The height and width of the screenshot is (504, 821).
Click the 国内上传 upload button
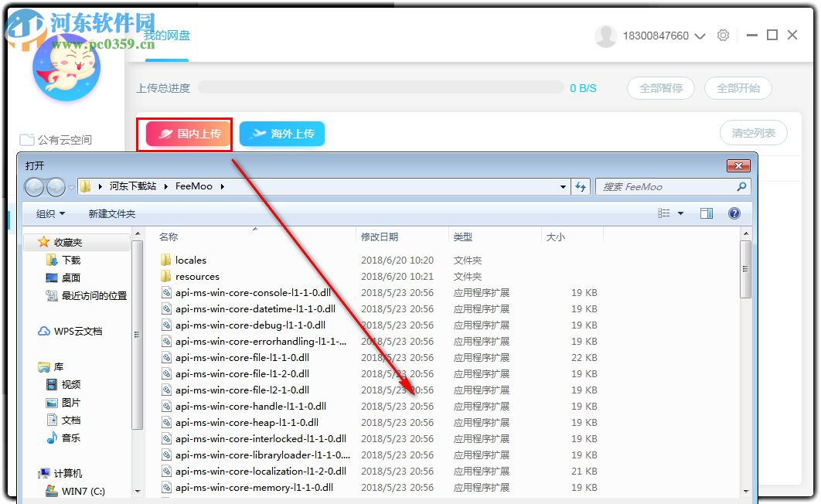point(187,134)
